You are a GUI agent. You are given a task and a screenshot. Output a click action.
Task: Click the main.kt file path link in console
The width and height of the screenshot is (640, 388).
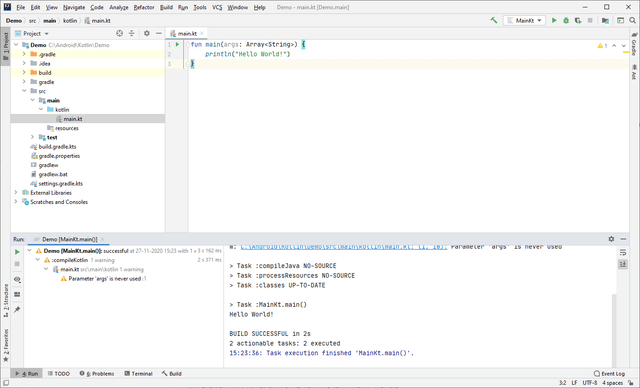pyautogui.click(x=344, y=247)
